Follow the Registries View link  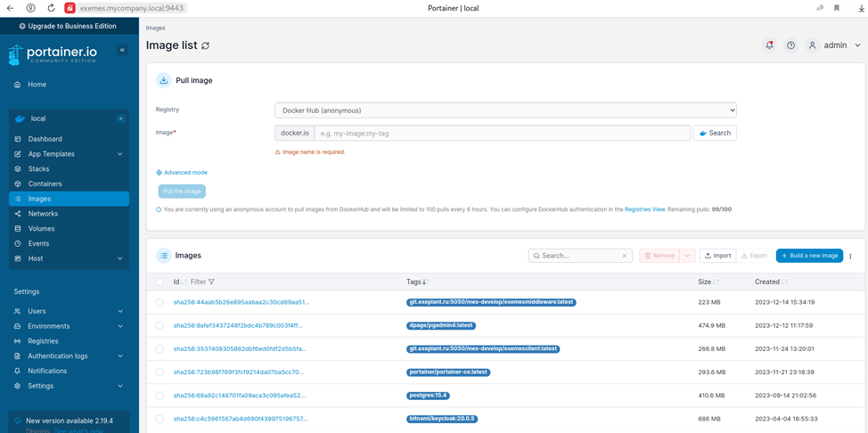(644, 209)
